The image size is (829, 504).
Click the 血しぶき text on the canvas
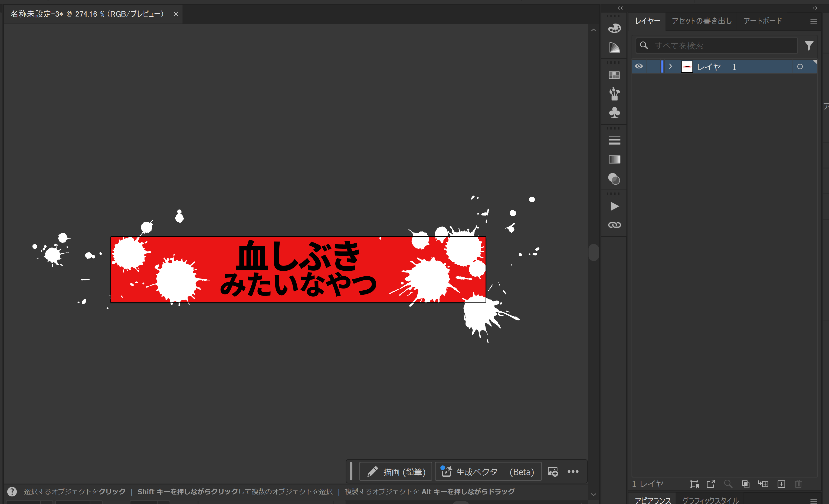point(298,256)
